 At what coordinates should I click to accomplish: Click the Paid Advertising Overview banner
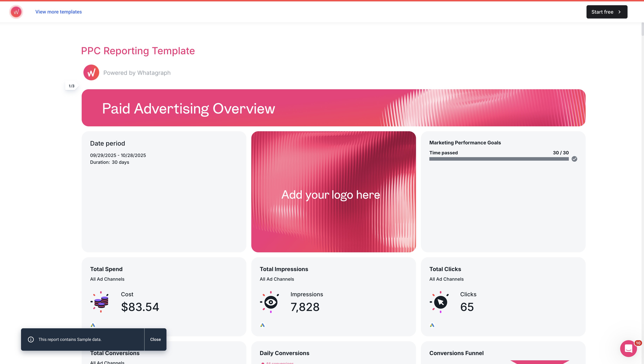(x=333, y=108)
